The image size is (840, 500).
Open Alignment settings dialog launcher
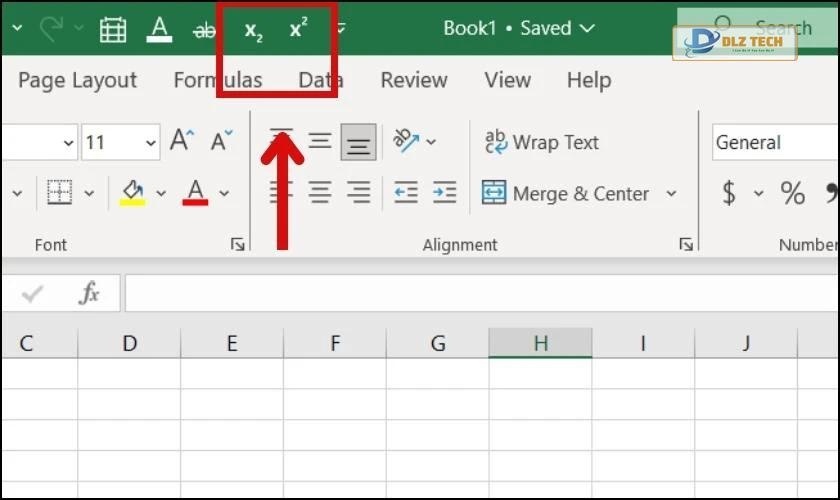[686, 244]
